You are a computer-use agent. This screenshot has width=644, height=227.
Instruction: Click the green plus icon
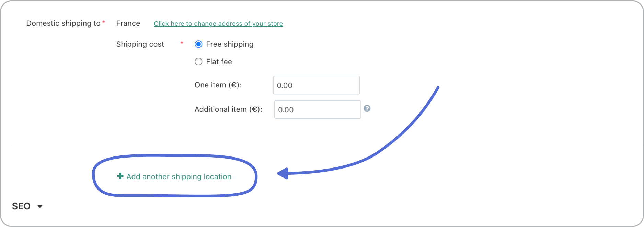tap(120, 176)
